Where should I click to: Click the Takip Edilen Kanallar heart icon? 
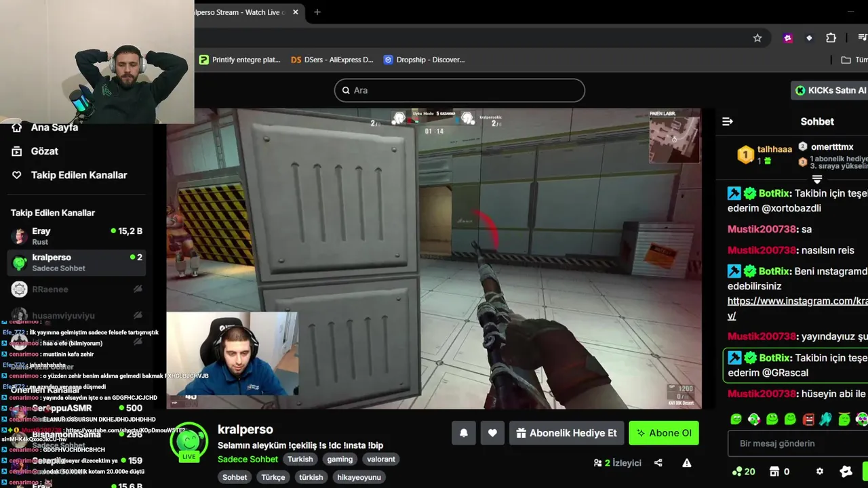[17, 175]
